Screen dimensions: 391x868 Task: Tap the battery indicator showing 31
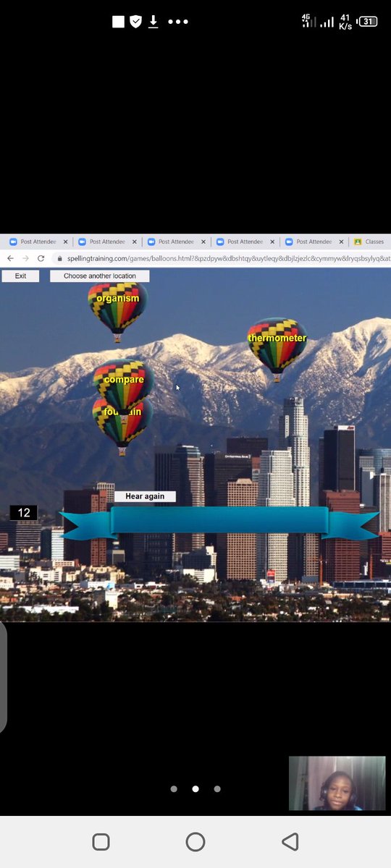click(369, 22)
